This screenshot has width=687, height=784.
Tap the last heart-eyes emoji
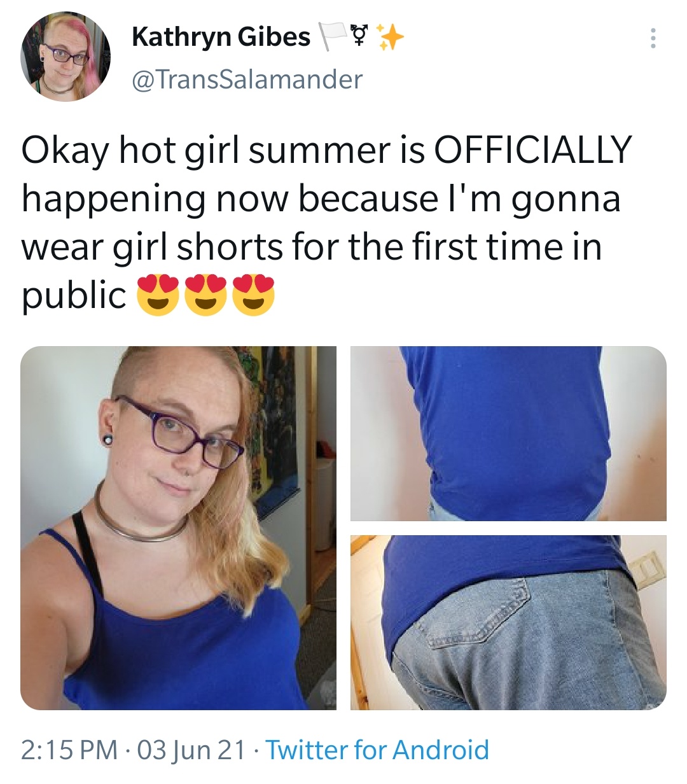click(254, 295)
